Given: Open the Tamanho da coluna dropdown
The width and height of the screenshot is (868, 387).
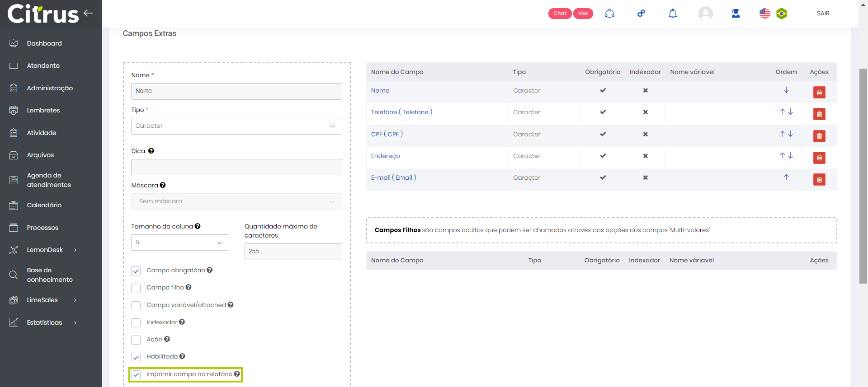Looking at the screenshot, I should [x=180, y=242].
